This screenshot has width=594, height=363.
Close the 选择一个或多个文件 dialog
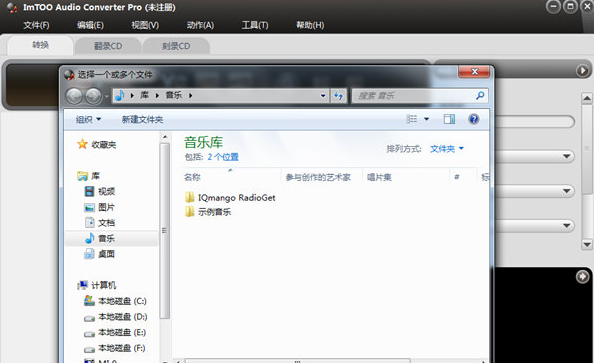coord(474,71)
